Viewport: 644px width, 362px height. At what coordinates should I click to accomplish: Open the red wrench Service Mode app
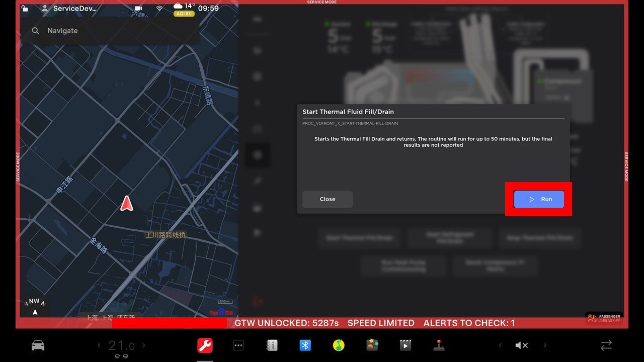[205, 345]
